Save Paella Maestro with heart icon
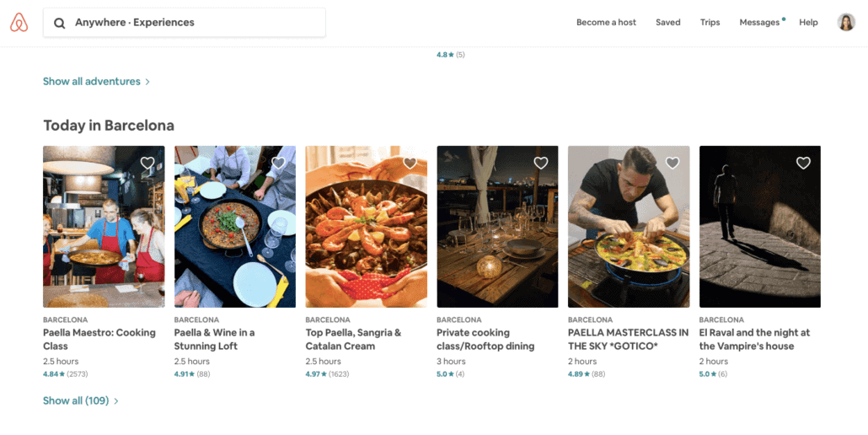This screenshot has width=868, height=435. click(147, 163)
